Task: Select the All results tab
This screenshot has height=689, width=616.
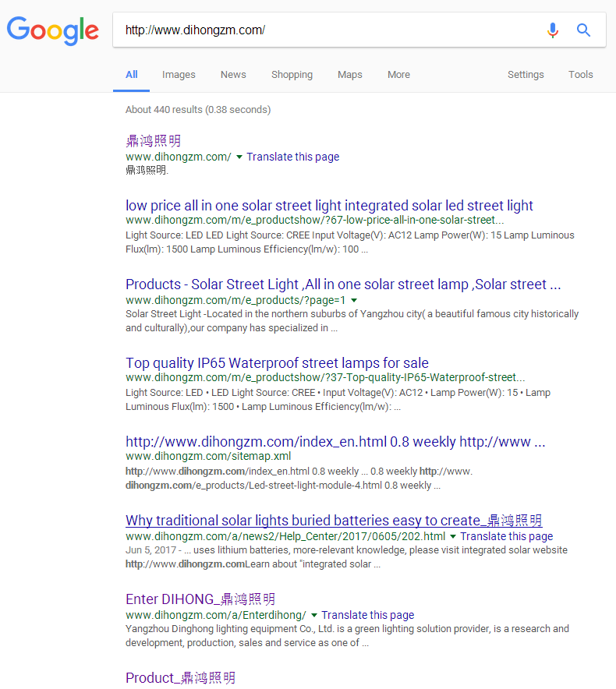Action: 132,75
